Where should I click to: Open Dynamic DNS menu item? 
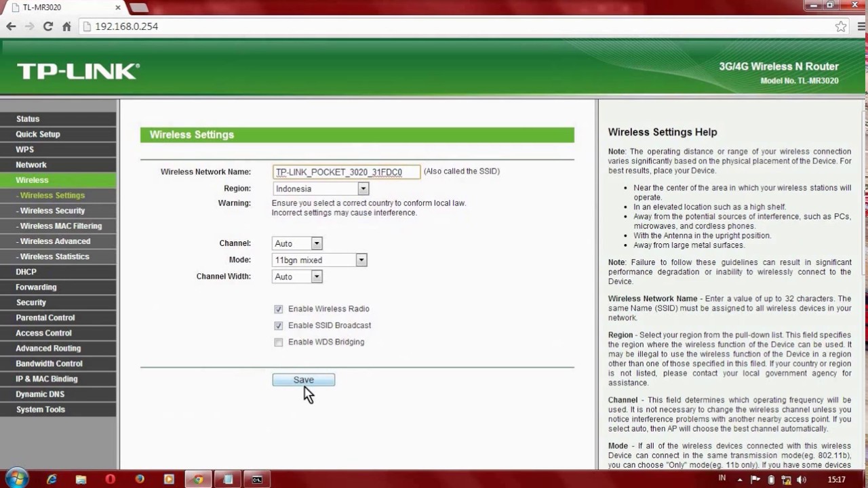[58, 394]
